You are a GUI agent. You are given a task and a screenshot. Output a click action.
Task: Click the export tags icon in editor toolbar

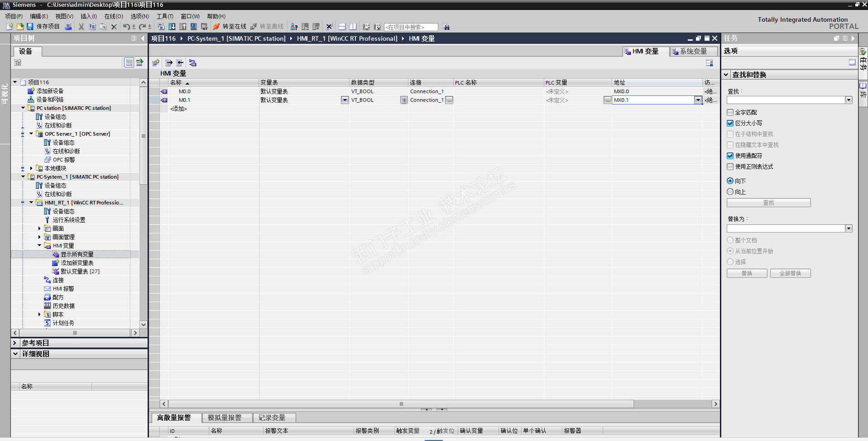point(169,63)
